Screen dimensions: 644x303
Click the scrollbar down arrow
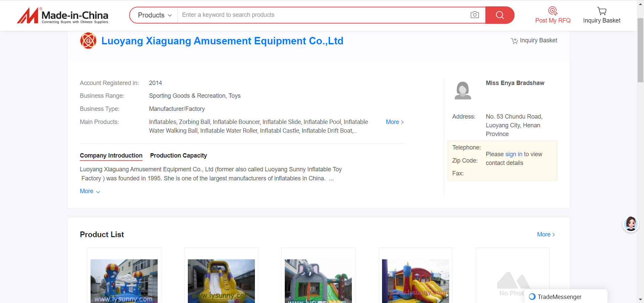640,299
